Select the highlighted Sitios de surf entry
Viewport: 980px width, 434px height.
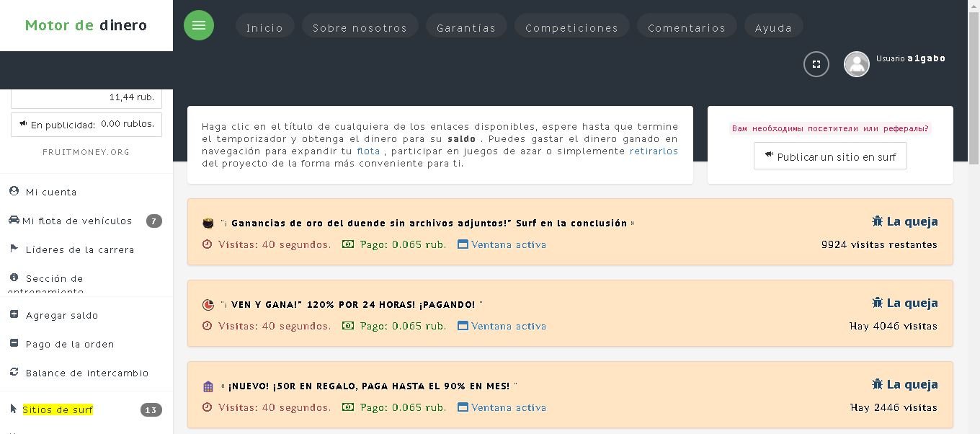tap(58, 409)
